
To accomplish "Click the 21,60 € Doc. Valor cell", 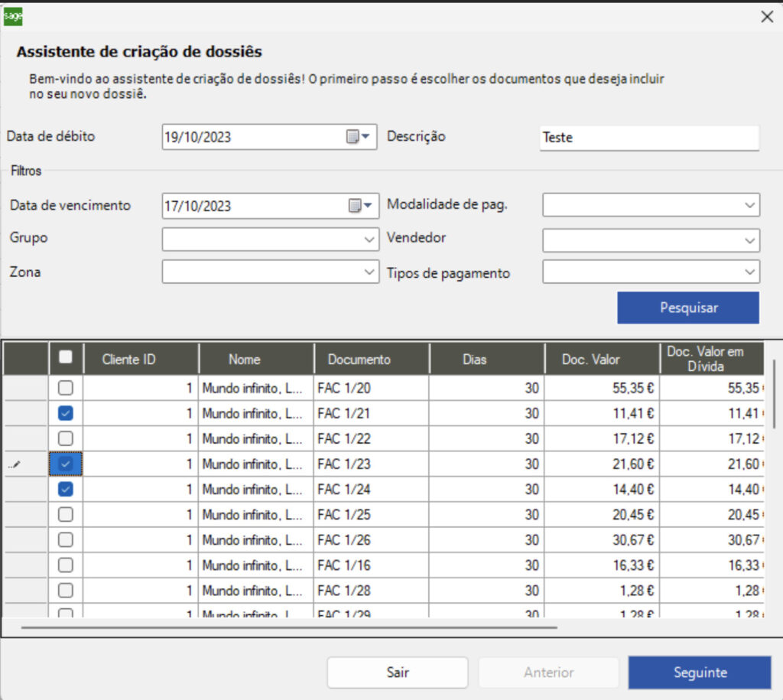I will 603,464.
